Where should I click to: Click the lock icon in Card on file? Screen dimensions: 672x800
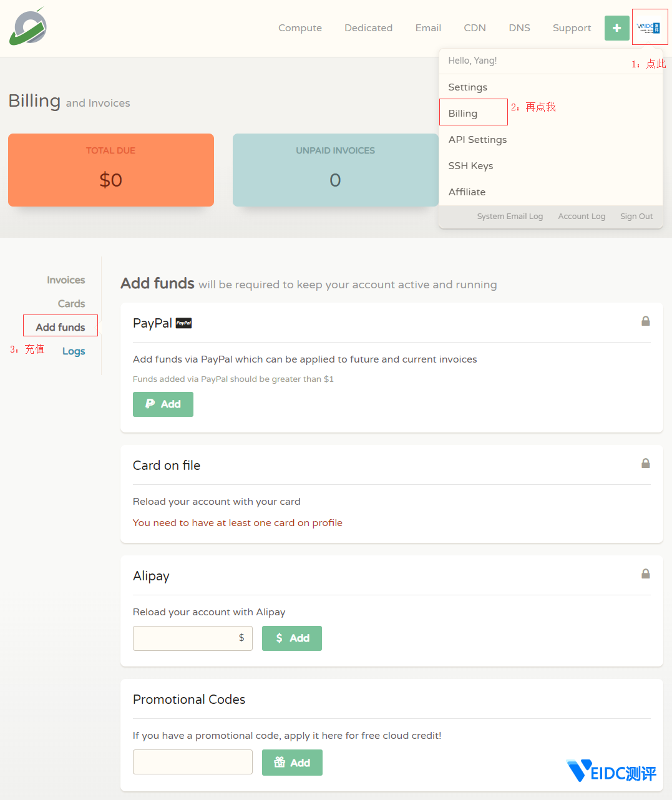coord(645,464)
